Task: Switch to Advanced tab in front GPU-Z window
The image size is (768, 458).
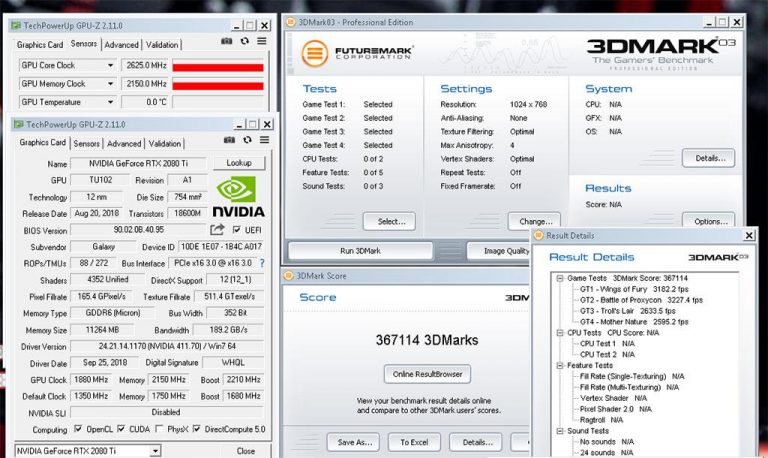Action: coord(124,144)
